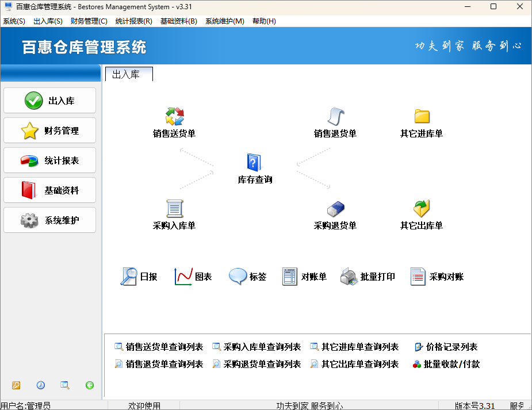The width and height of the screenshot is (532, 410).
Task: Minimize the Bestores window
Action: tap(468, 6)
